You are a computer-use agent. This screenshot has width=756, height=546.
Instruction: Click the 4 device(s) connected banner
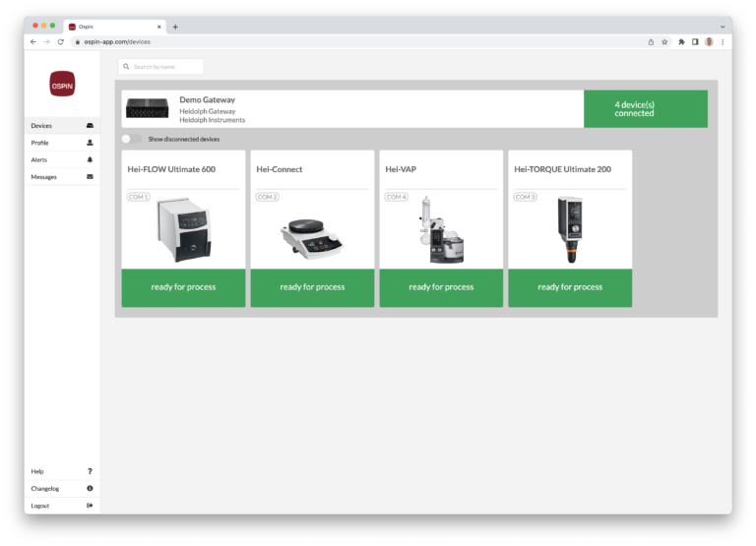646,109
